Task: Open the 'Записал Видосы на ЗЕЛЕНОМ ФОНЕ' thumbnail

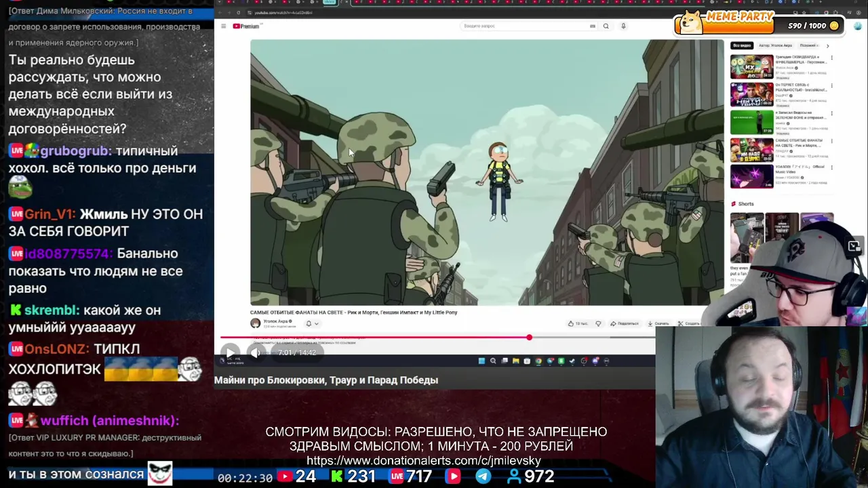Action: tap(751, 123)
